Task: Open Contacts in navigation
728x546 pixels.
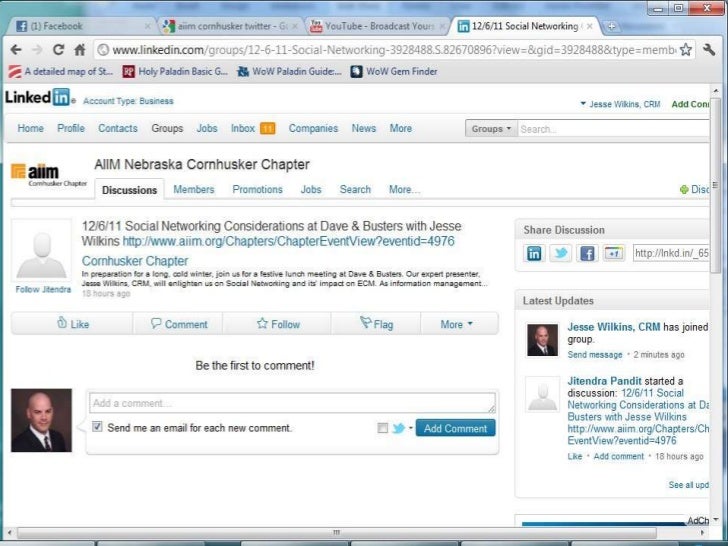Action: click(118, 128)
